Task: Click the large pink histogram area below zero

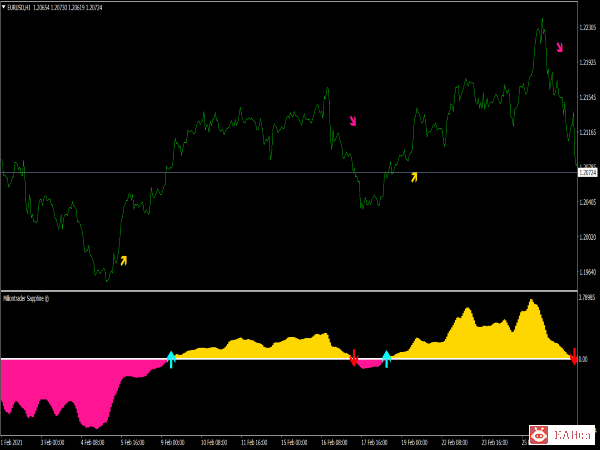Action: 77,386
